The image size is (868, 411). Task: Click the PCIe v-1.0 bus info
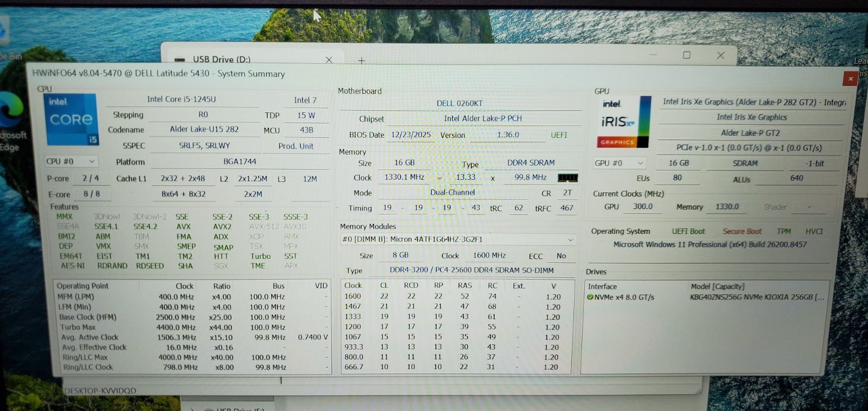point(749,148)
